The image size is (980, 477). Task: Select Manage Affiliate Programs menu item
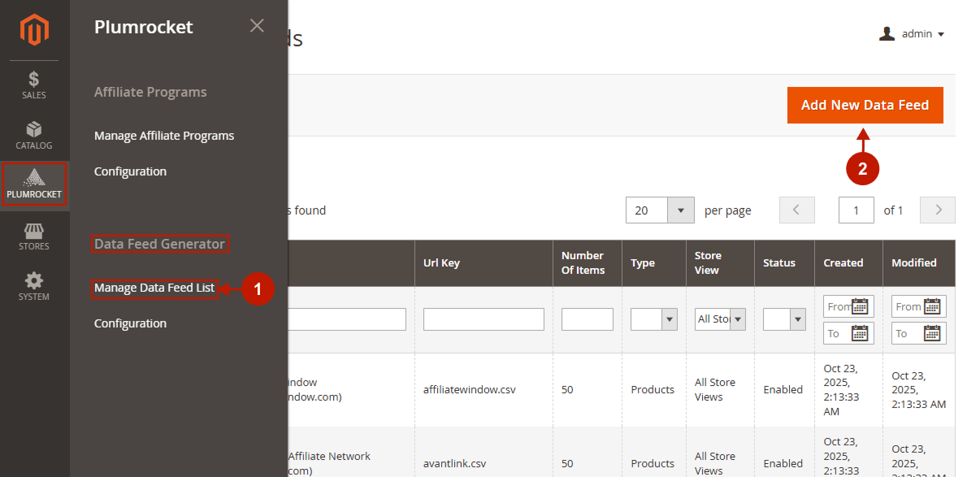pyautogui.click(x=163, y=135)
